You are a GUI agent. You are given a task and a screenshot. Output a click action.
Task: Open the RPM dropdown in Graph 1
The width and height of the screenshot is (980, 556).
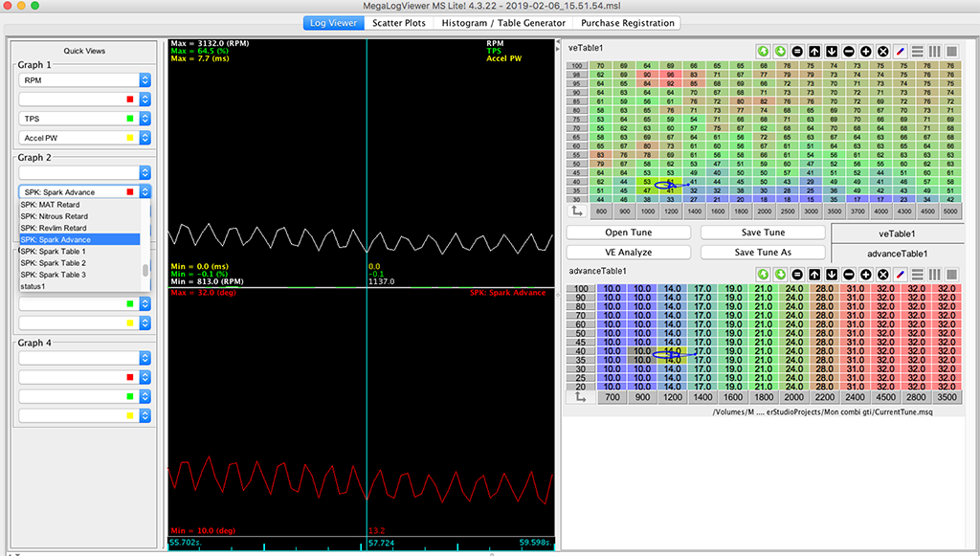point(145,81)
